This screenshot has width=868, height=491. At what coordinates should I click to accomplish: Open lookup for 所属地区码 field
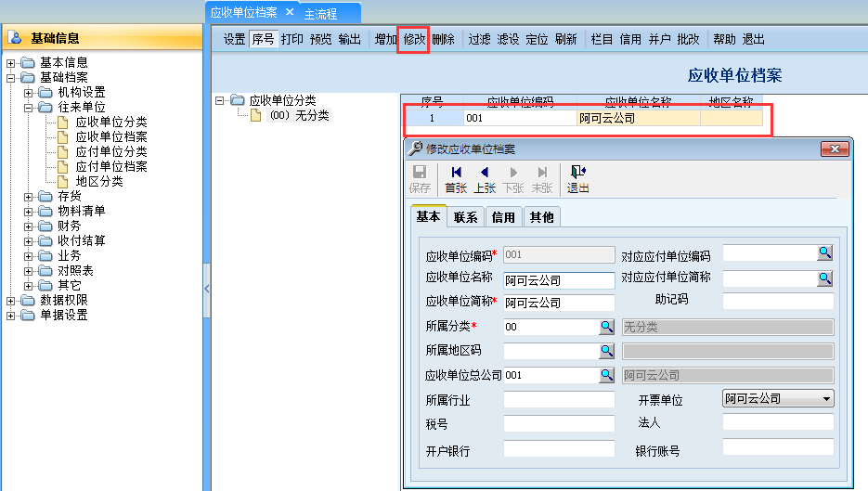click(606, 351)
